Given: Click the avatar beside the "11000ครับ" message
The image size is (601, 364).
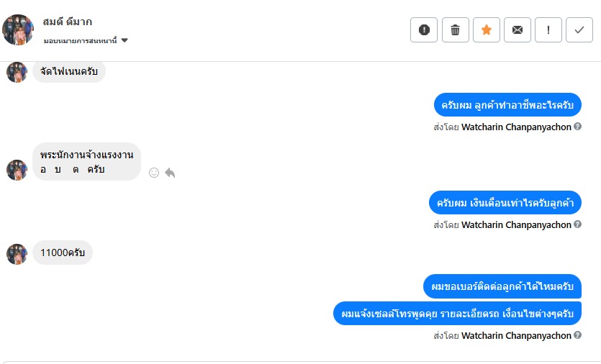Looking at the screenshot, I should pyautogui.click(x=17, y=254).
